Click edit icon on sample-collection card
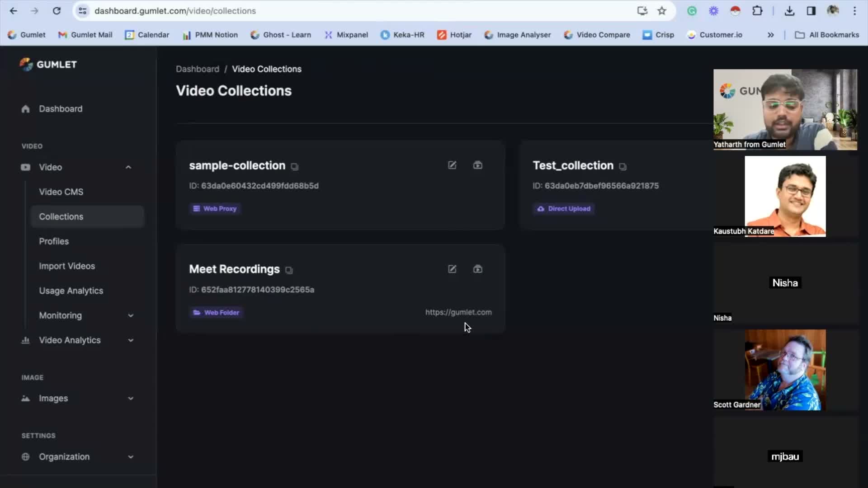 452,165
